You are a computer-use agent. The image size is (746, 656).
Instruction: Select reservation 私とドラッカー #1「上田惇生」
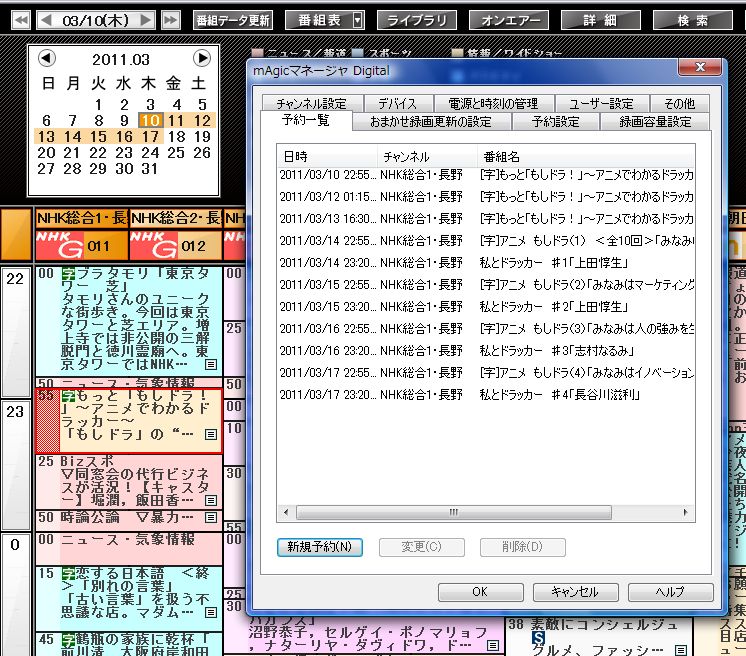[486, 262]
